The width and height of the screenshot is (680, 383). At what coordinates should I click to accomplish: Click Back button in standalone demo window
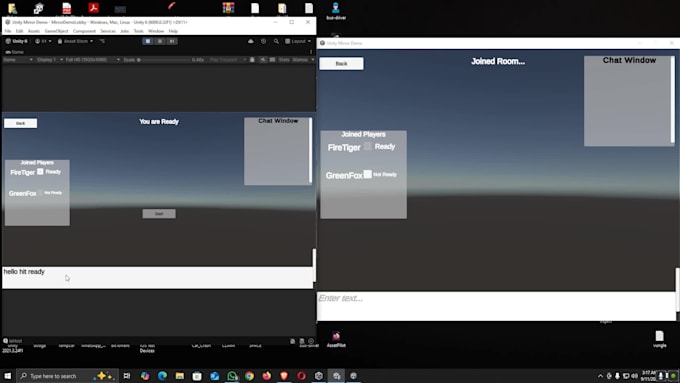click(x=342, y=64)
